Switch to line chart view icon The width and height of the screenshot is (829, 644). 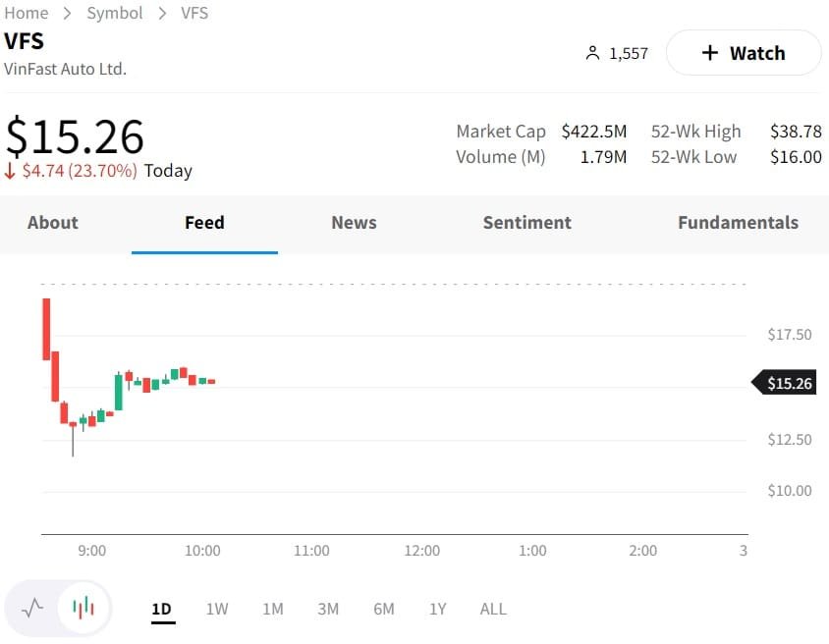click(x=32, y=608)
